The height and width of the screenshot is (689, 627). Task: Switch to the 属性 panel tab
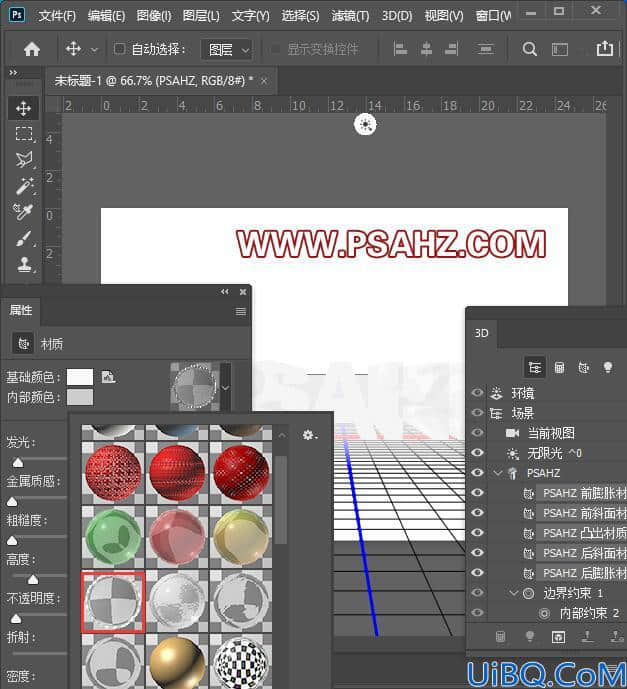[21, 311]
